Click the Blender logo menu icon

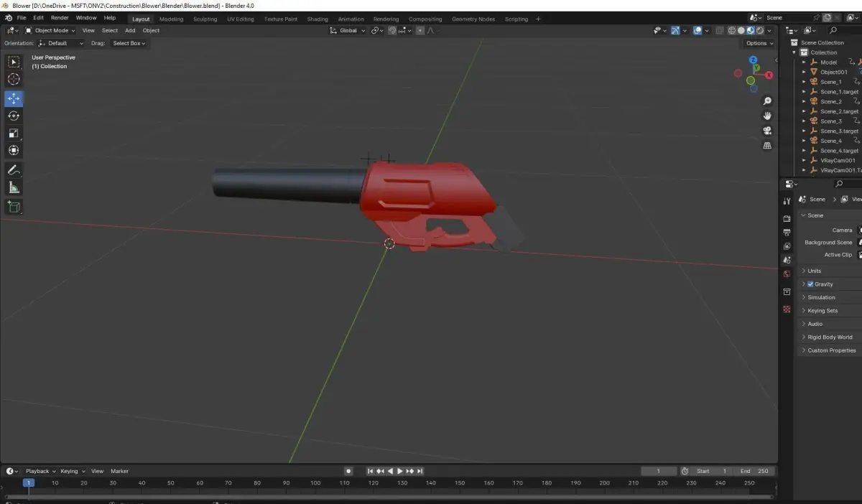[x=7, y=17]
